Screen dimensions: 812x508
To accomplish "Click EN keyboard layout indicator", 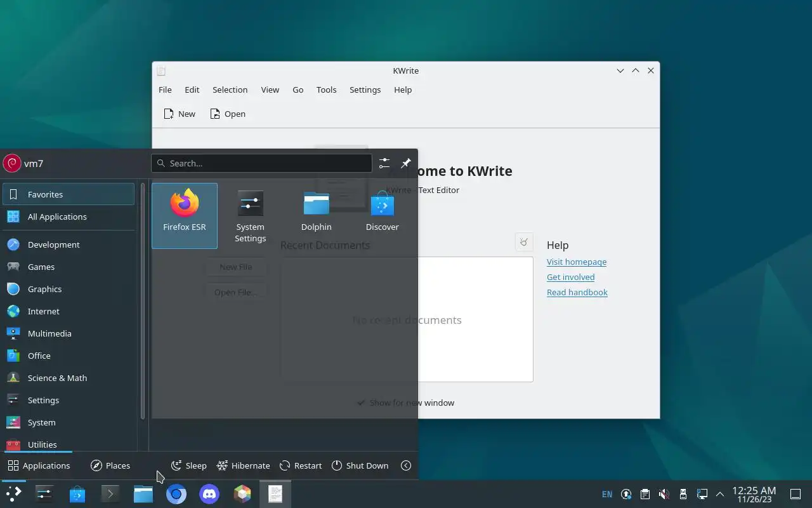I will 607,494.
